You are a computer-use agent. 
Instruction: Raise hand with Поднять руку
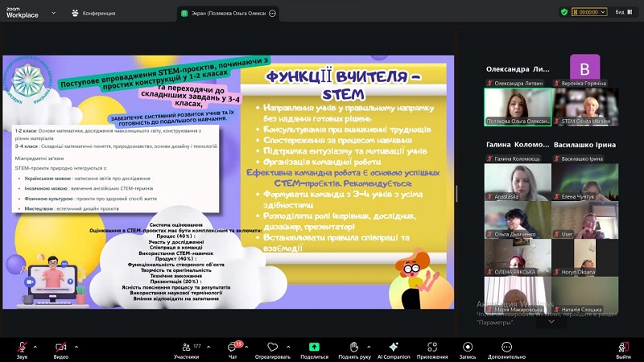pyautogui.click(x=354, y=346)
